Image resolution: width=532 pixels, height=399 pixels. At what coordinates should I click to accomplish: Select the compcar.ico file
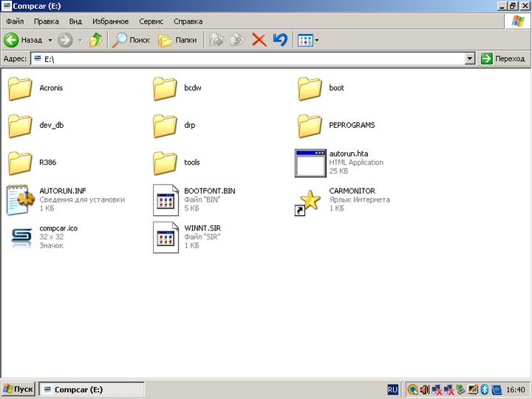[x=20, y=236]
